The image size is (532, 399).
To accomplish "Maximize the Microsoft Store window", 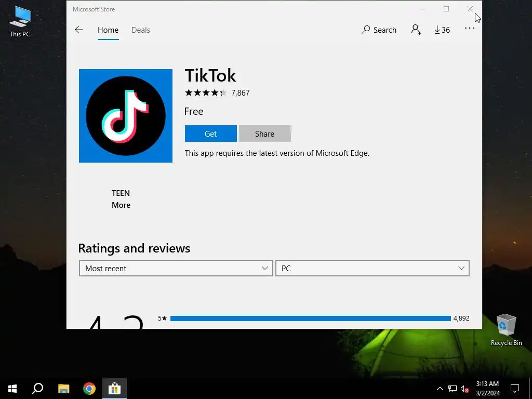I will pyautogui.click(x=446, y=9).
